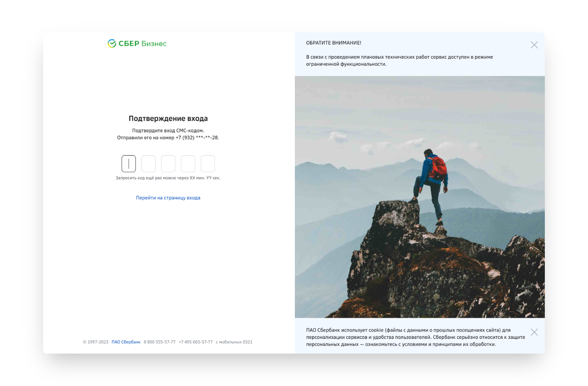This screenshot has height=386, width=588.
Task: Open the Перейти на страницу входа link
Action: click(168, 198)
